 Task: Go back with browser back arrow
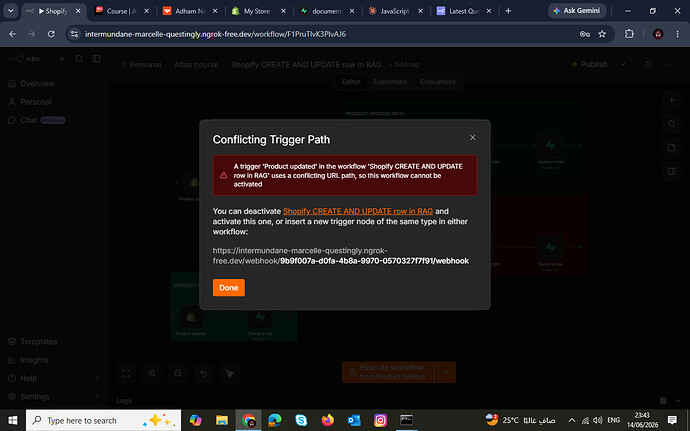pyautogui.click(x=13, y=34)
